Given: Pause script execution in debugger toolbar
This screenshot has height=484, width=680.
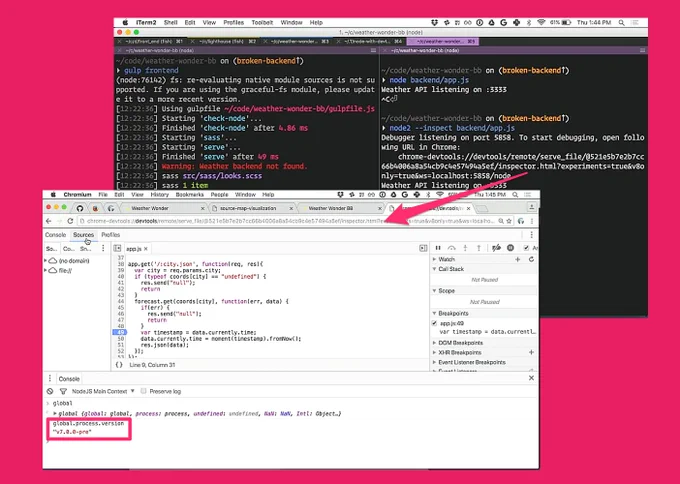Looking at the screenshot, I should [438, 248].
